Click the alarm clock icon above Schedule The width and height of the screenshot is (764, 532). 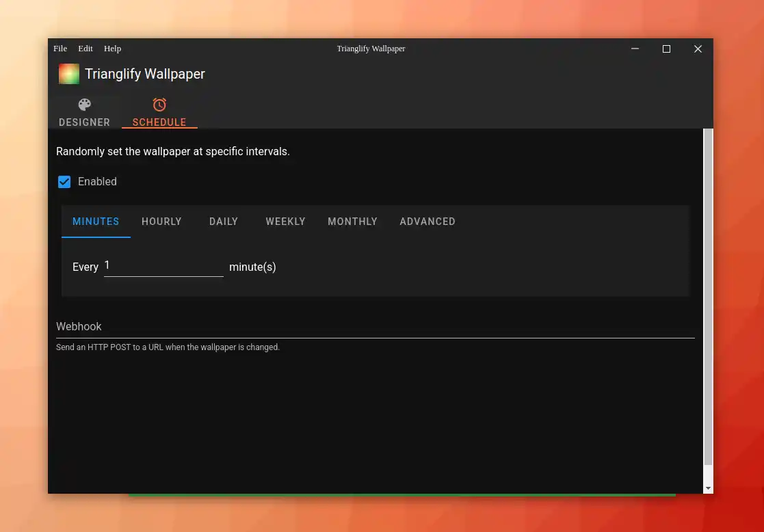[159, 105]
